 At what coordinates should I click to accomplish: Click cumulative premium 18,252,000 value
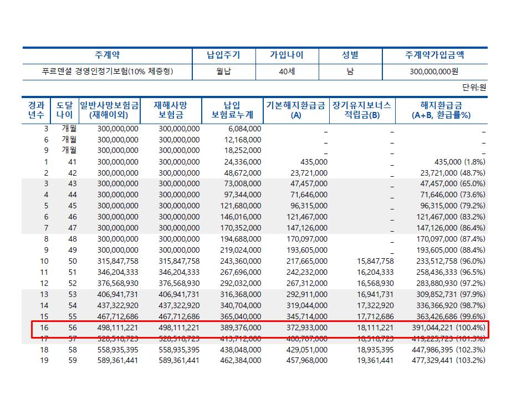tap(243, 150)
